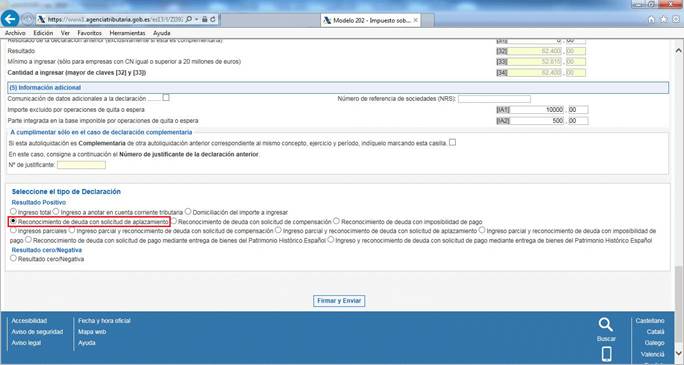The image size is (684, 365).
Task: Click the [IA2] amount field showing 500
Action: click(537, 121)
